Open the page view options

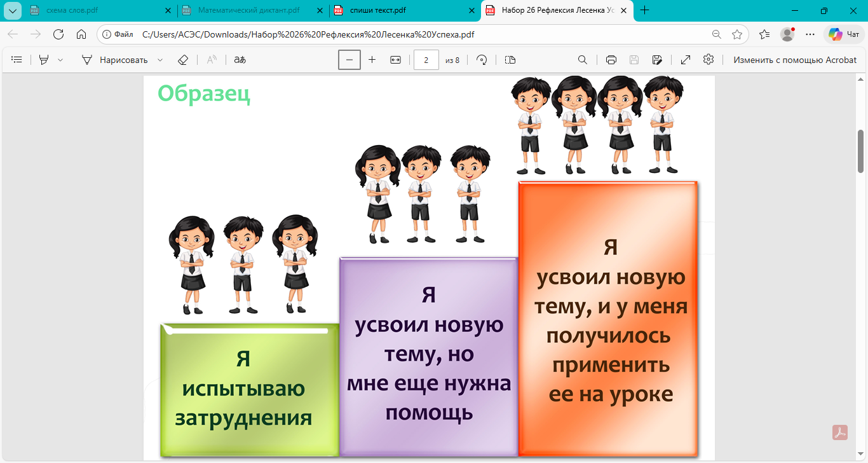[510, 60]
